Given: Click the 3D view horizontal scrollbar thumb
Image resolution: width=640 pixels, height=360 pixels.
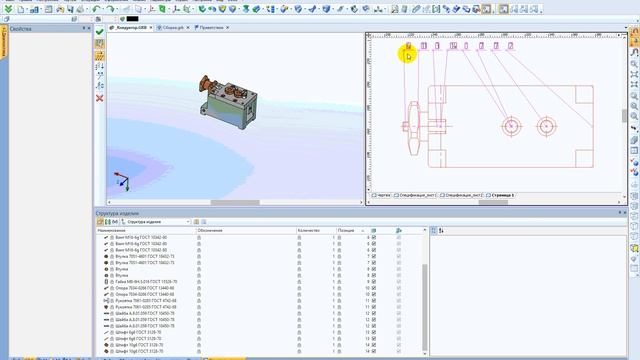Looking at the screenshot, I should click(235, 202).
